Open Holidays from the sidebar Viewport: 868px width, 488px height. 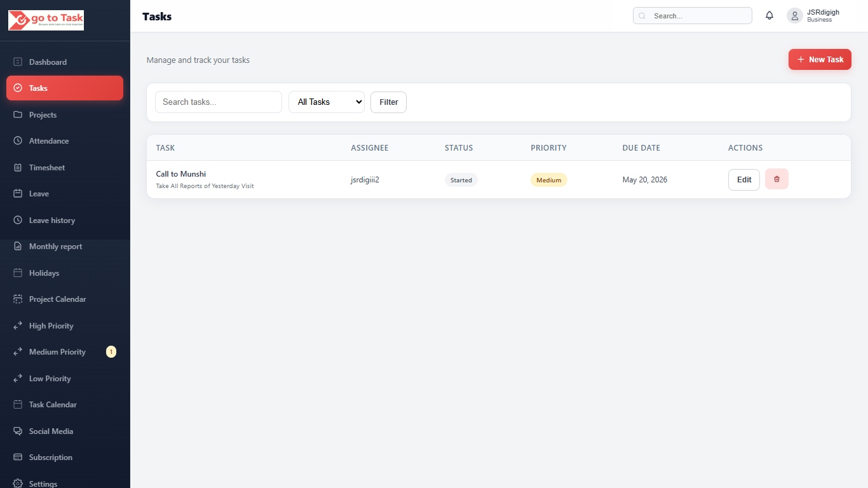coord(65,273)
